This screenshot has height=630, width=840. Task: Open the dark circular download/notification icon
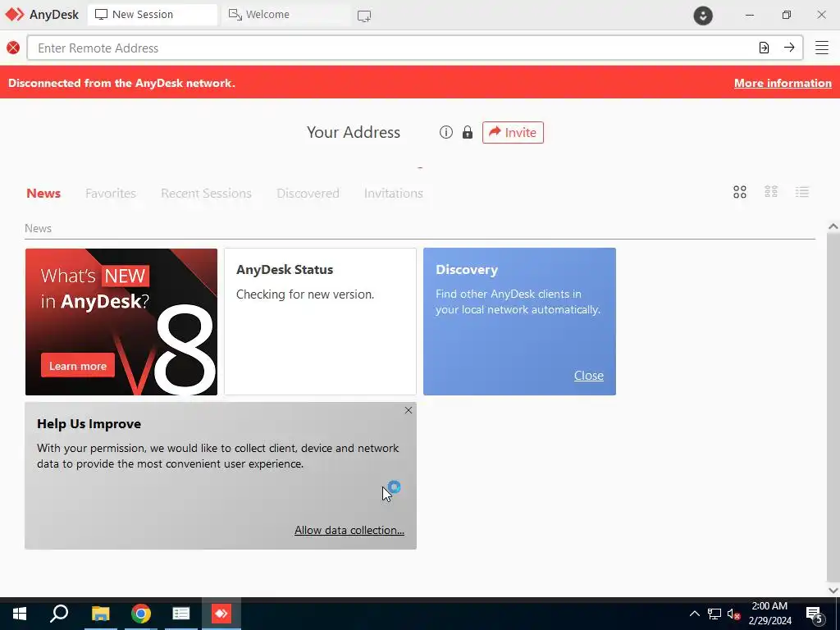[x=703, y=15]
